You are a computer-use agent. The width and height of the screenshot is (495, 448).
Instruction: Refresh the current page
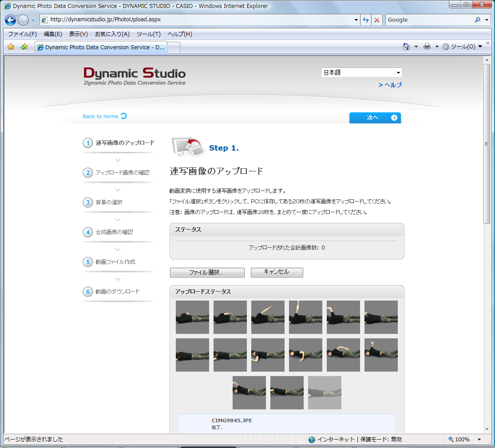(x=366, y=20)
